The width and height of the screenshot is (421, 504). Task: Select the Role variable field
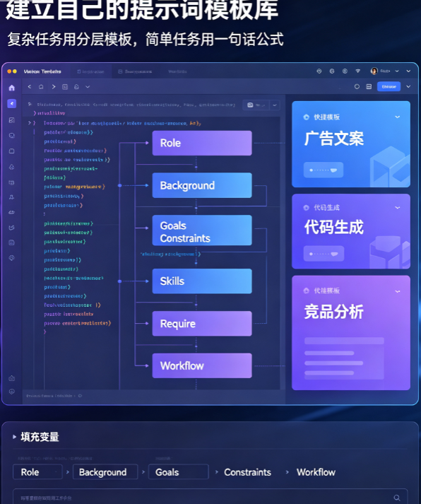click(37, 472)
